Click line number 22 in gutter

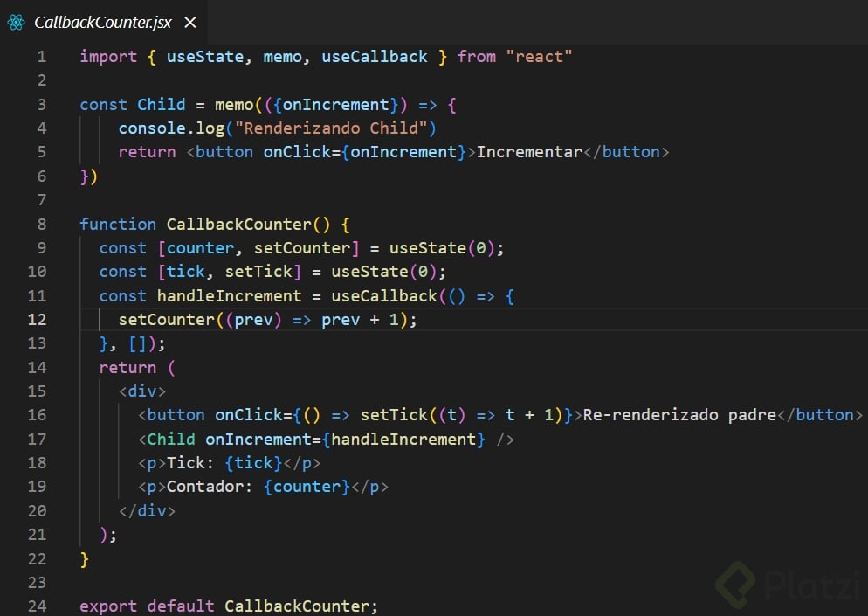pyautogui.click(x=37, y=559)
